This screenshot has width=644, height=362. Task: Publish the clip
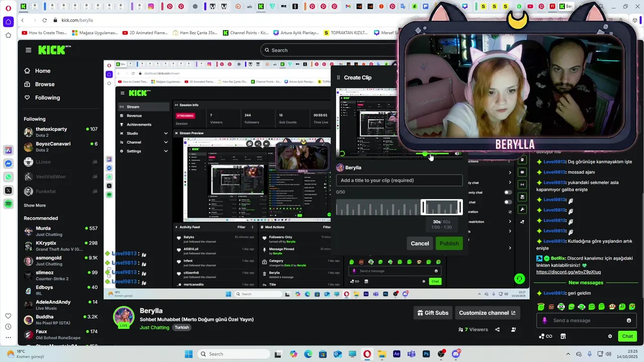(449, 243)
